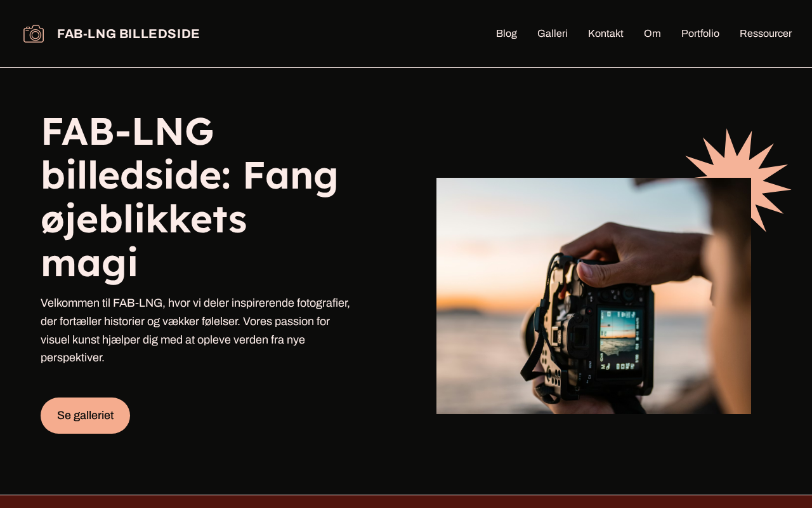Image resolution: width=812 pixels, height=508 pixels.
Task: Open the Blog menu item
Action: (506, 34)
